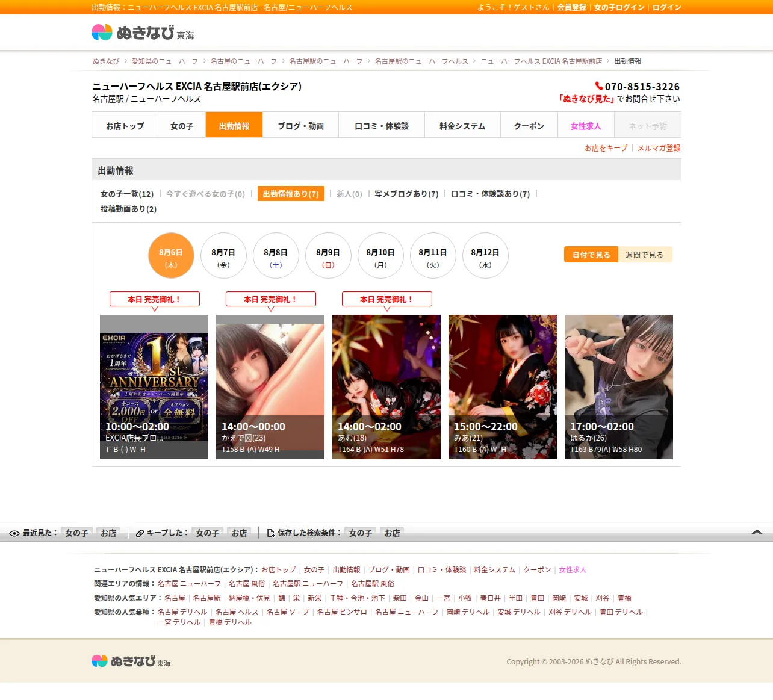
Task: Click お店 button under キープした
Action: [x=239, y=533]
